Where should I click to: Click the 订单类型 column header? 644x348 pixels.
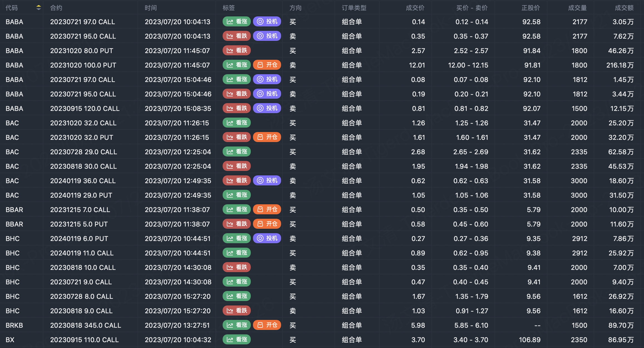[354, 8]
